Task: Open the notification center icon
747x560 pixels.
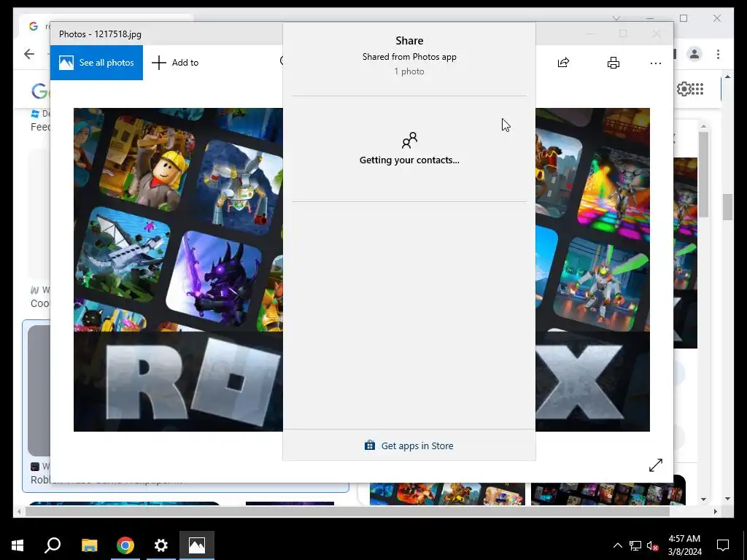Action: (x=723, y=545)
